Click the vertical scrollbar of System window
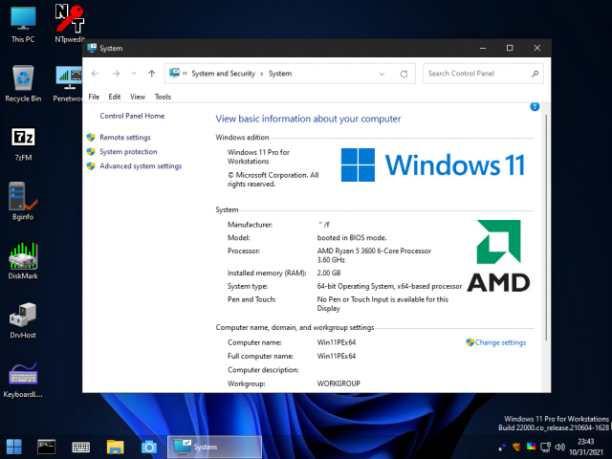The width and height of the screenshot is (612, 459). [x=546, y=228]
